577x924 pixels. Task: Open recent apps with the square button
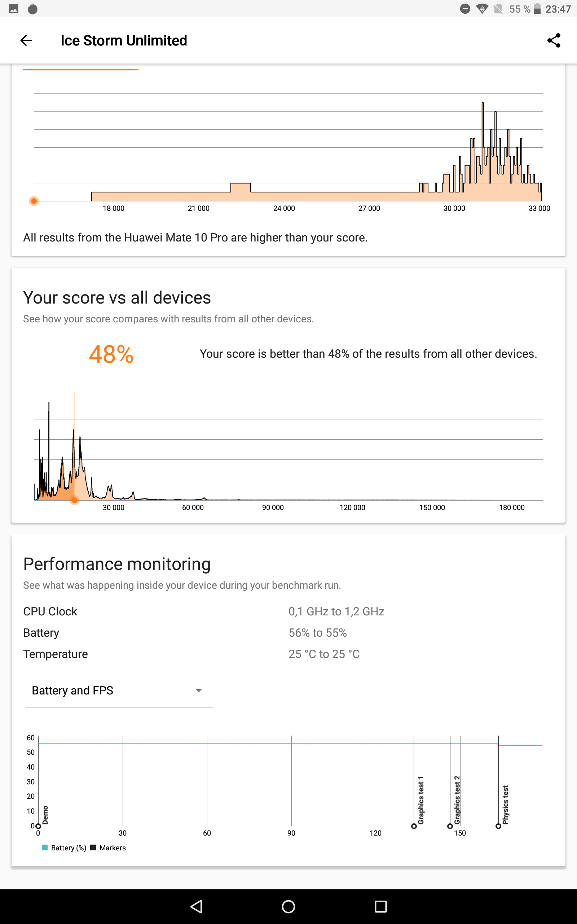pos(380,906)
